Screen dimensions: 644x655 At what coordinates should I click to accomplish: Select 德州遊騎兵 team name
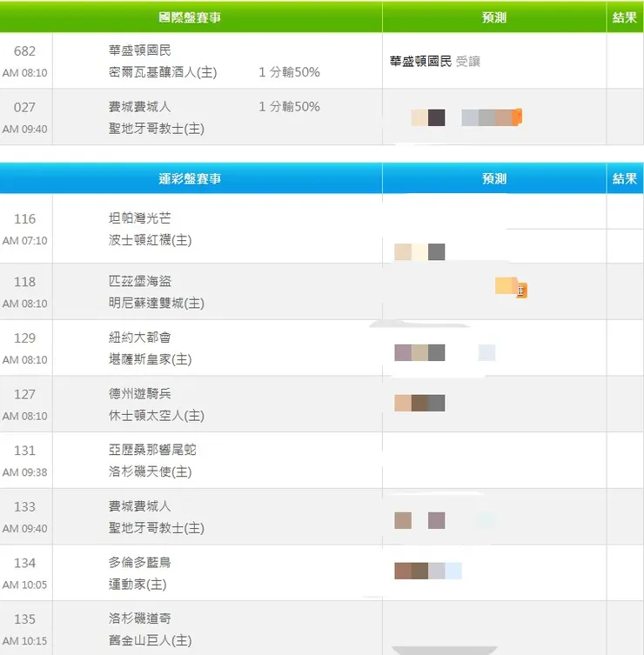139,393
